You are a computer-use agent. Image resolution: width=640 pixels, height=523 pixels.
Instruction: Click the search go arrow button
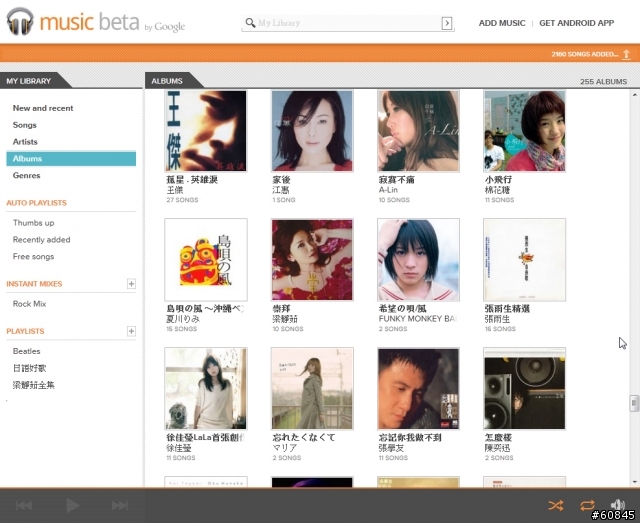click(447, 23)
